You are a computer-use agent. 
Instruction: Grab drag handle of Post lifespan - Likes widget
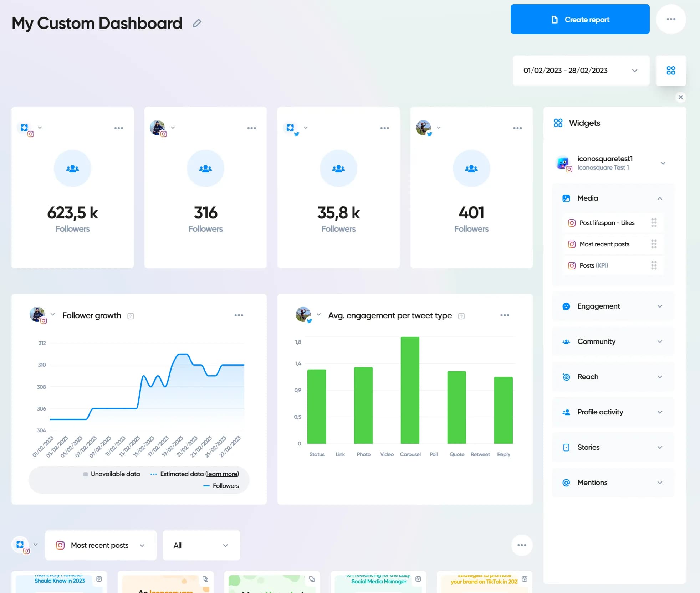654,223
